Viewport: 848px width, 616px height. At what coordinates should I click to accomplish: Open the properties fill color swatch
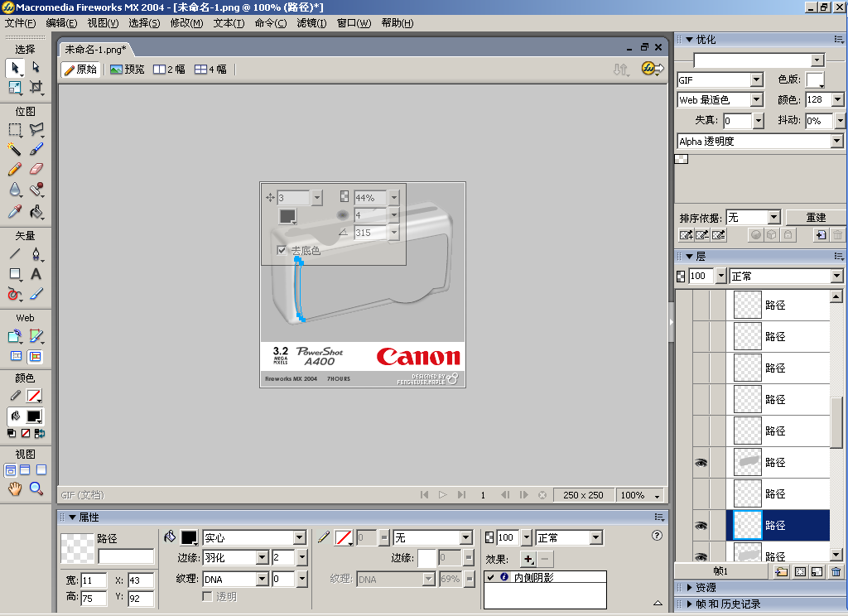click(x=189, y=537)
